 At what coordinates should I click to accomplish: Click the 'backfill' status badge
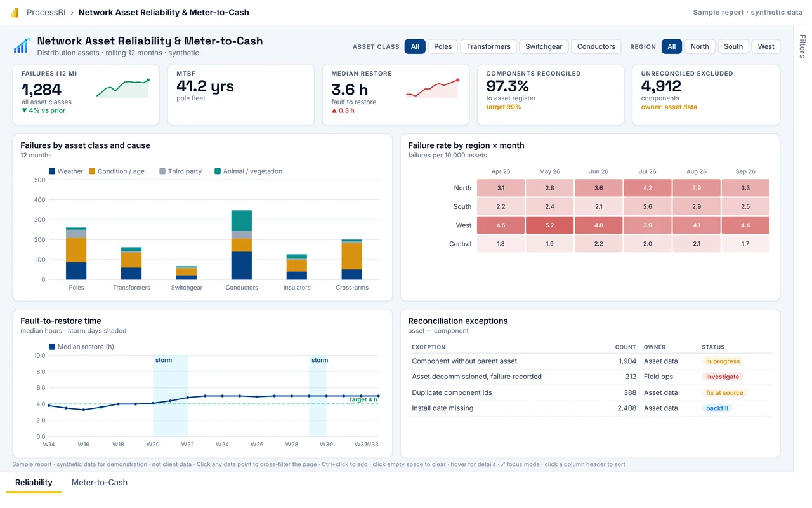717,408
